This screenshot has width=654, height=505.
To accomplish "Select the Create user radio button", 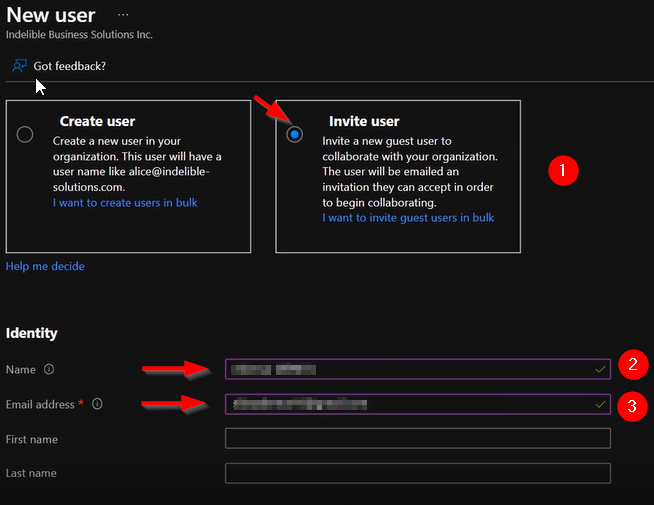I will (x=25, y=134).
